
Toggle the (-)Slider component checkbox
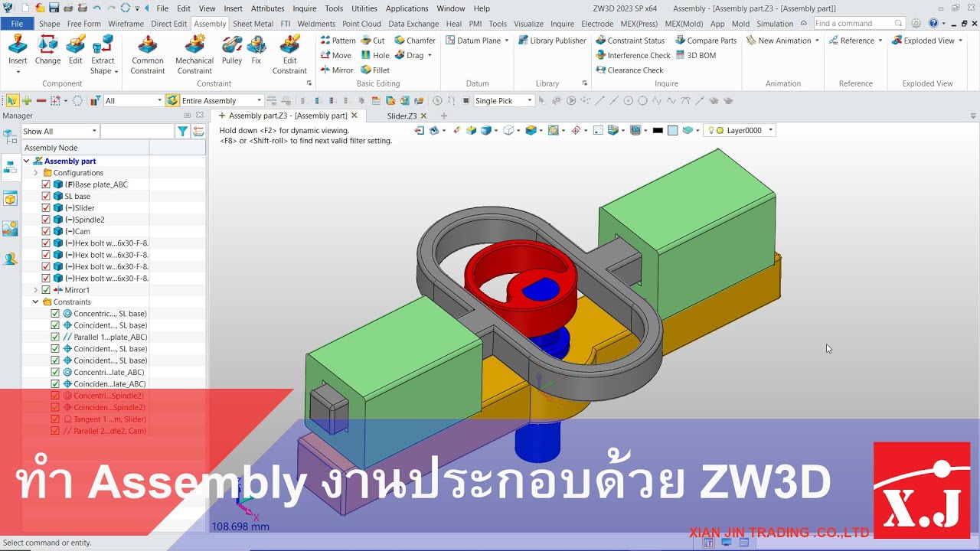click(x=46, y=208)
